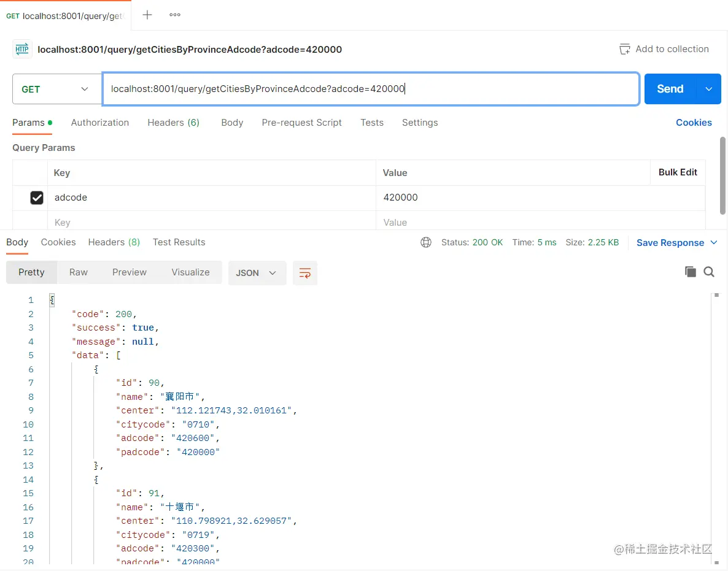Image resolution: width=728 pixels, height=571 pixels.
Task: Click Save Response
Action: tap(670, 243)
